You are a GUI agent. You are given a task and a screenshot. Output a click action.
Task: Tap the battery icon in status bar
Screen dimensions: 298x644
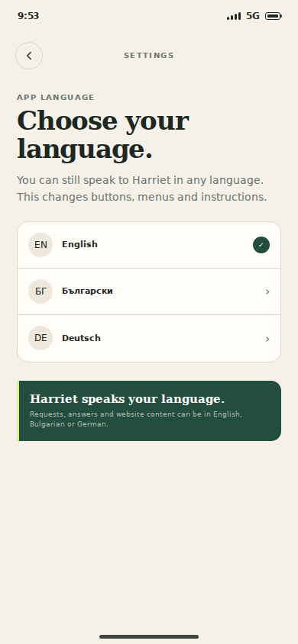point(274,16)
